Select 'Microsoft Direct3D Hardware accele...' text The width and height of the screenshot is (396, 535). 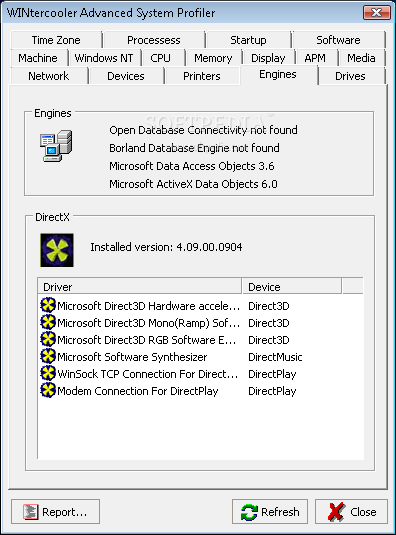point(148,306)
